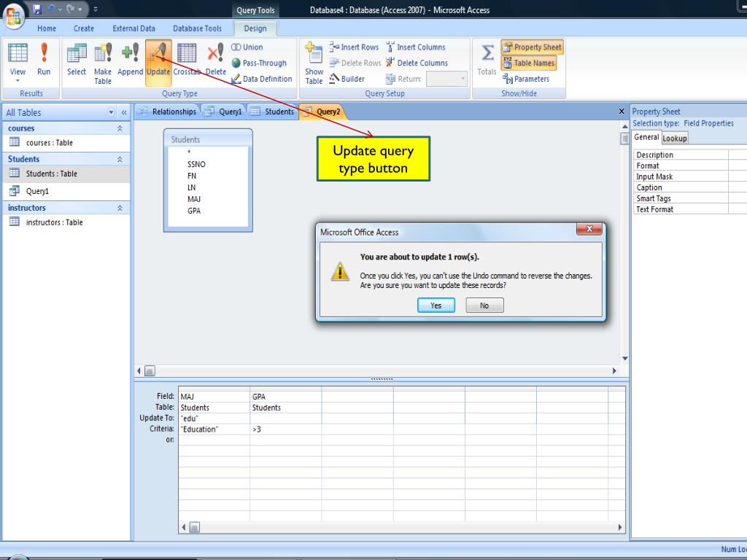Switch to the External Data ribbon tab

(x=133, y=28)
